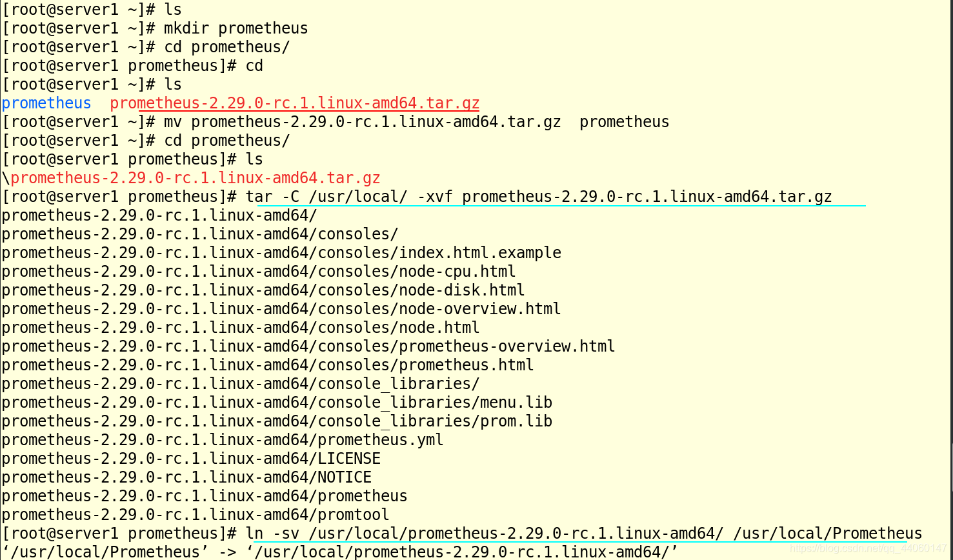Click the 'consoles/node-overview.html' output line
This screenshot has height=560, width=953.
point(281,309)
